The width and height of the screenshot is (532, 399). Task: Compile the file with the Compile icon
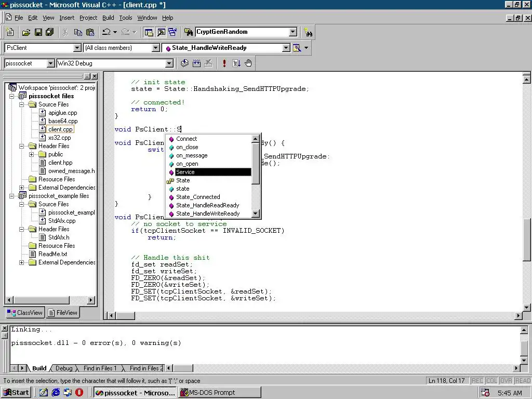184,63
